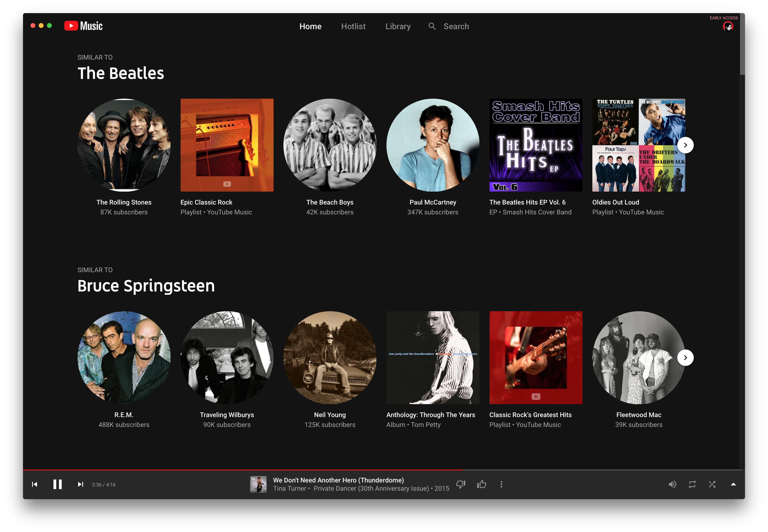Viewport: 768px width, 532px height.
Task: Seek using the playback progress bar
Action: tap(384, 470)
